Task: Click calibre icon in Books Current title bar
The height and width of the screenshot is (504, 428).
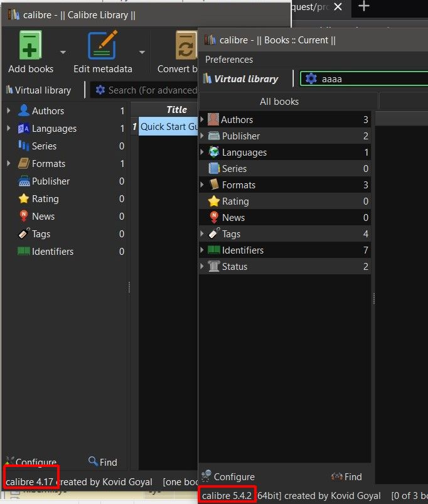Action: (210, 40)
